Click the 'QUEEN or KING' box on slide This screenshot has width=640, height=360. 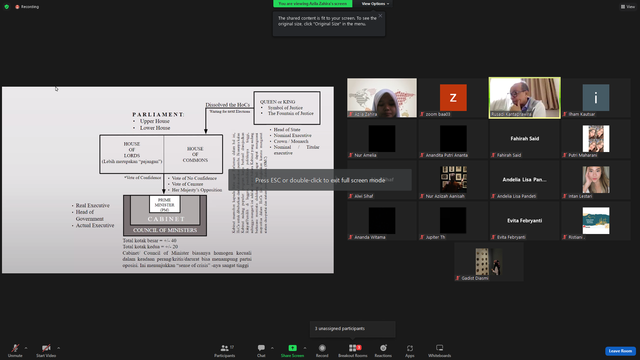click(287, 108)
